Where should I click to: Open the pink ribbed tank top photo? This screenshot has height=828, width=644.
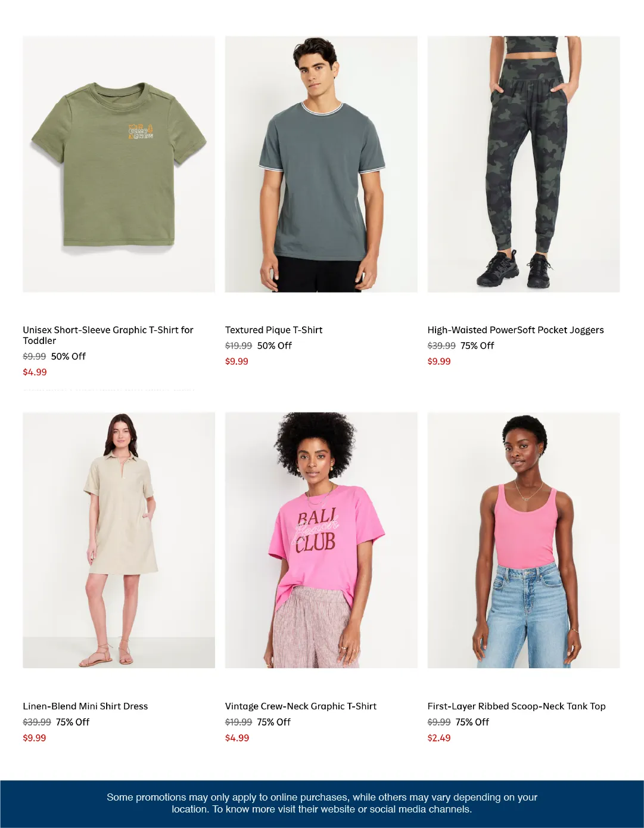(x=524, y=540)
